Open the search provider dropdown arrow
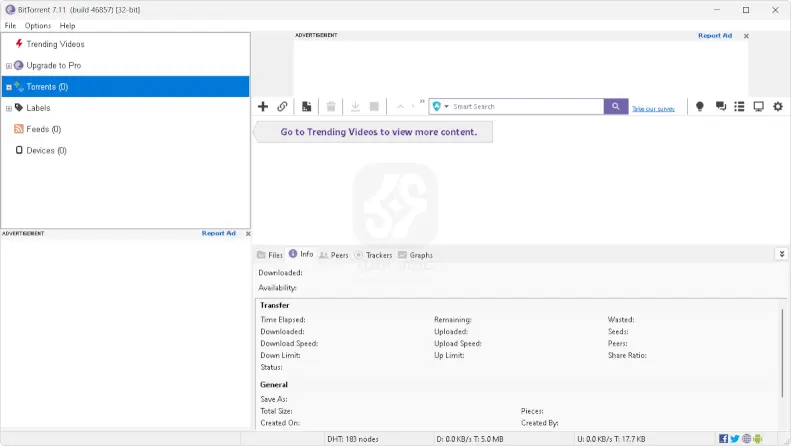791x446 pixels. click(447, 107)
